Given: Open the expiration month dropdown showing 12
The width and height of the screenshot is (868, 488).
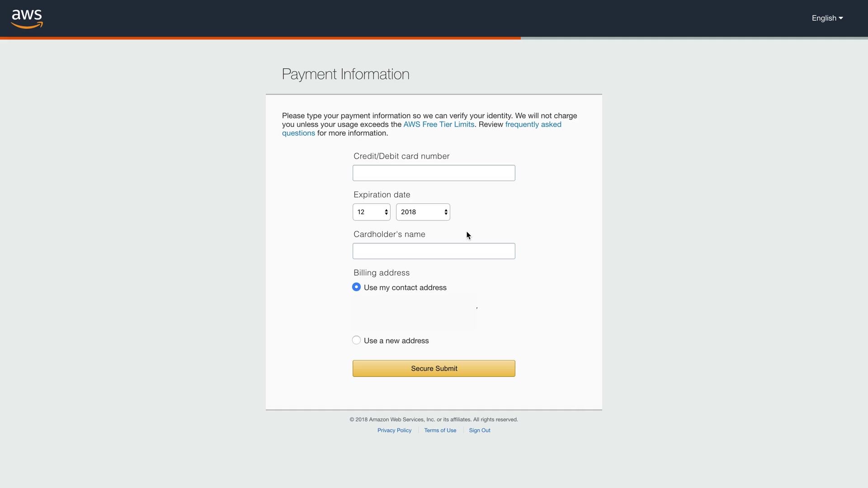Looking at the screenshot, I should point(371,212).
